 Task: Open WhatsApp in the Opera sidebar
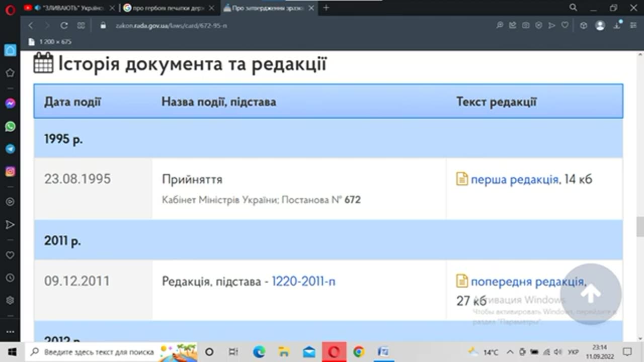click(10, 126)
